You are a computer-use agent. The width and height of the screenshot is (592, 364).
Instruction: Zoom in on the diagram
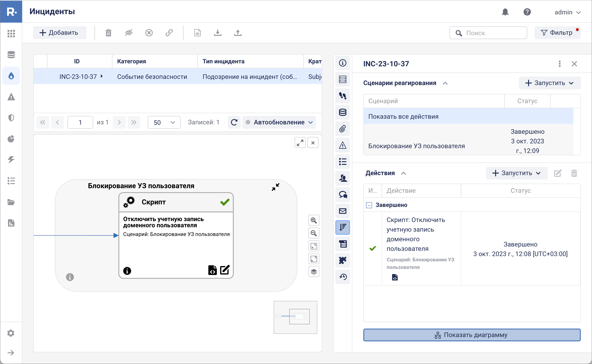tap(314, 220)
